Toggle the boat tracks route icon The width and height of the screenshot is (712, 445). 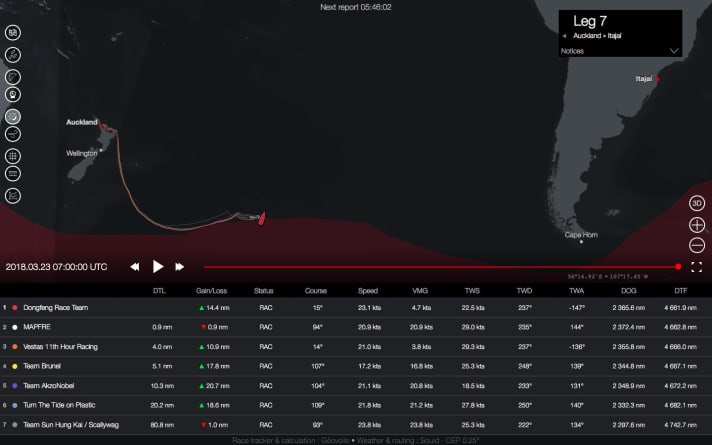pos(13,55)
